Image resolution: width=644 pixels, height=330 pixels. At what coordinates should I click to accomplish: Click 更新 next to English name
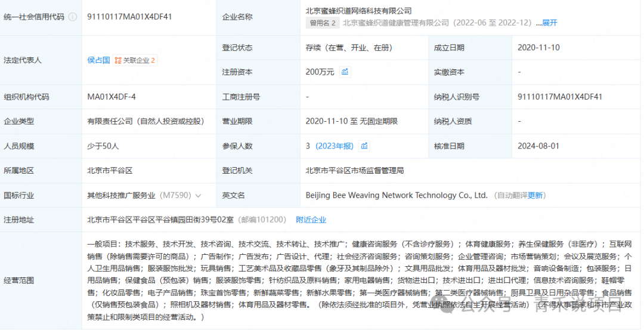(x=535, y=196)
